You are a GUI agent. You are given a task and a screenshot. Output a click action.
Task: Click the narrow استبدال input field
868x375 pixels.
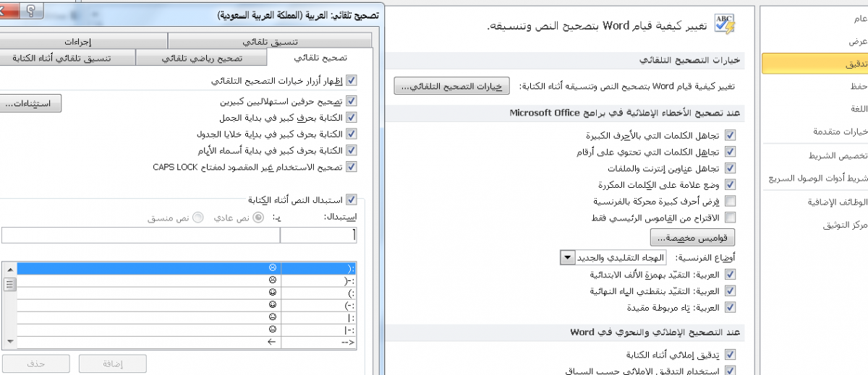tap(318, 235)
